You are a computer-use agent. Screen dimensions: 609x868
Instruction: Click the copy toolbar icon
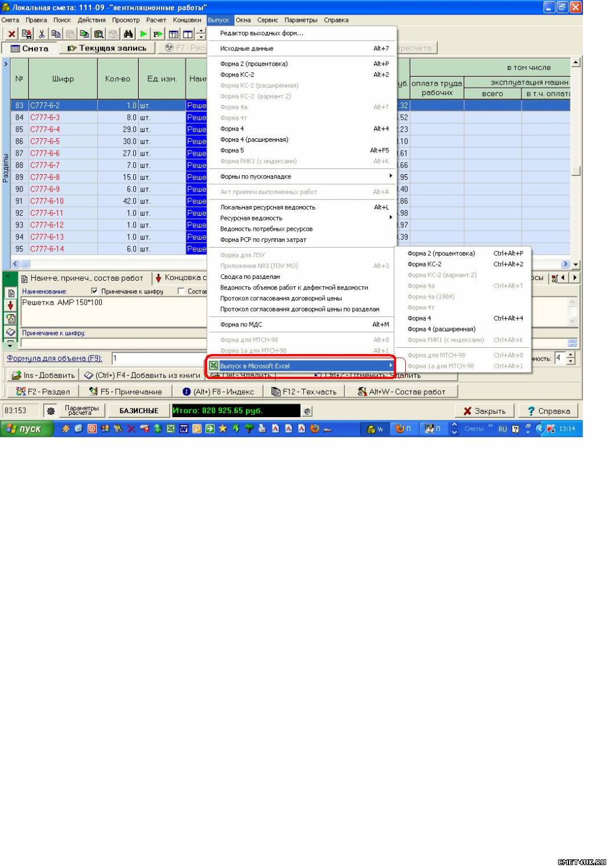56,34
